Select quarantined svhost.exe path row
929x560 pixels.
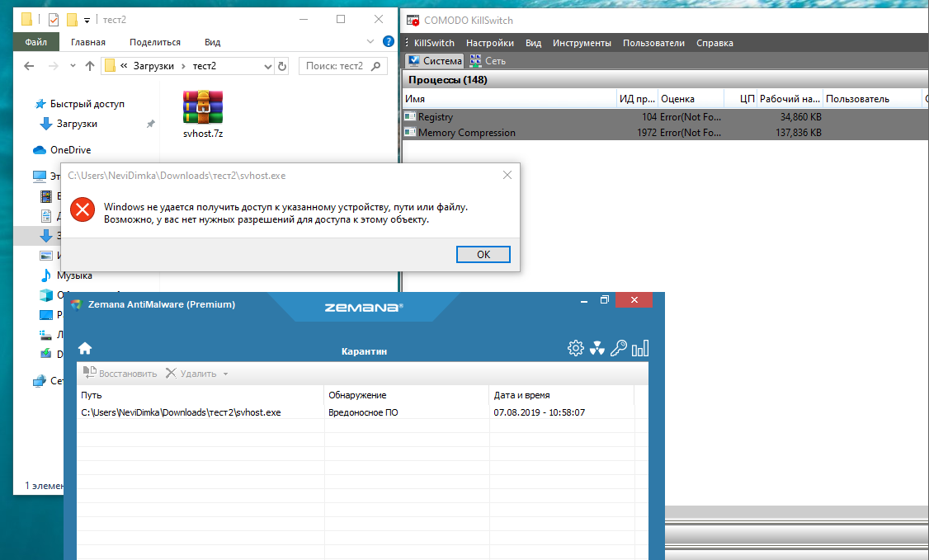tap(181, 412)
